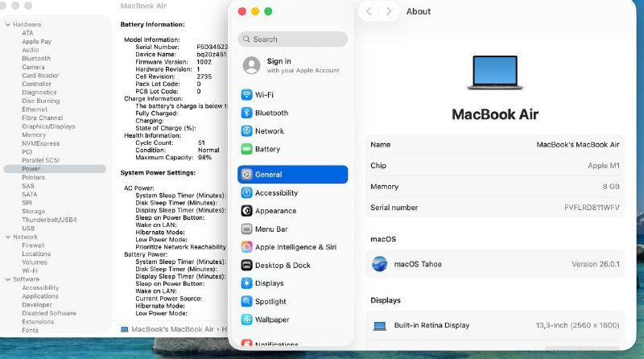Screen dimensions: 644x359
Task: Select Applications under Software
Action: (40, 296)
